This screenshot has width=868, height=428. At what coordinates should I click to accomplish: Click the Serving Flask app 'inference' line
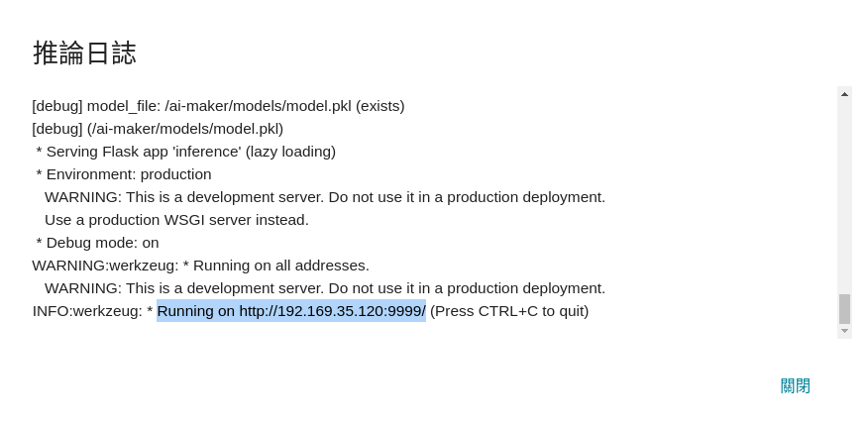point(186,152)
